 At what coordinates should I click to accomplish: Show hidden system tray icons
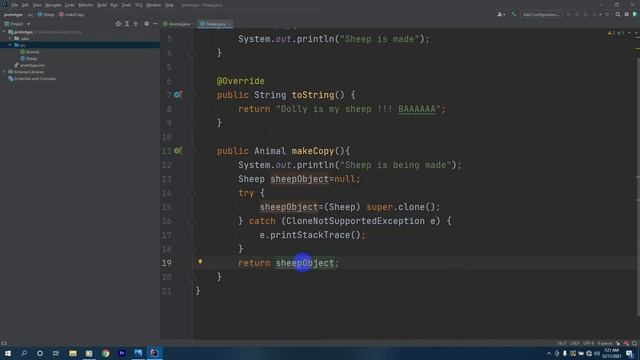(549, 353)
